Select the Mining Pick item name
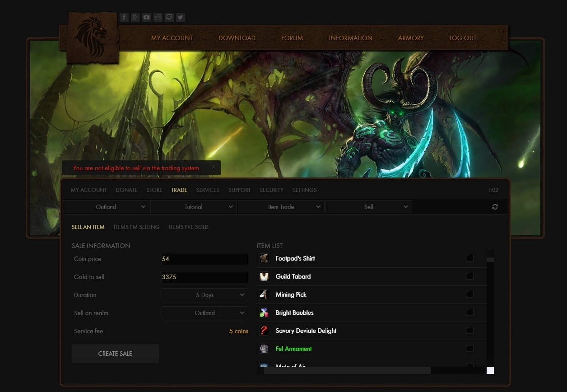 (291, 294)
